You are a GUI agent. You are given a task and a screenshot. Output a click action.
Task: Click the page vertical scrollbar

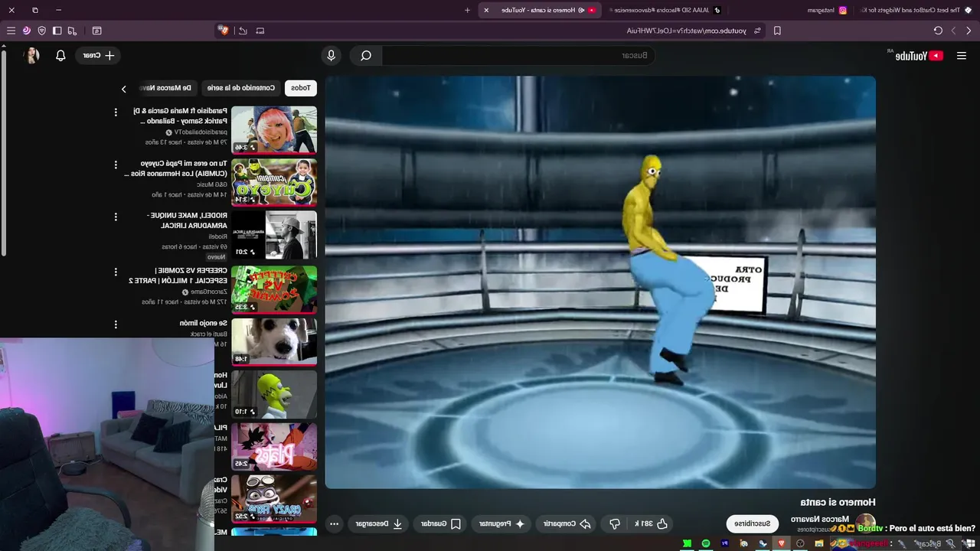4,153
